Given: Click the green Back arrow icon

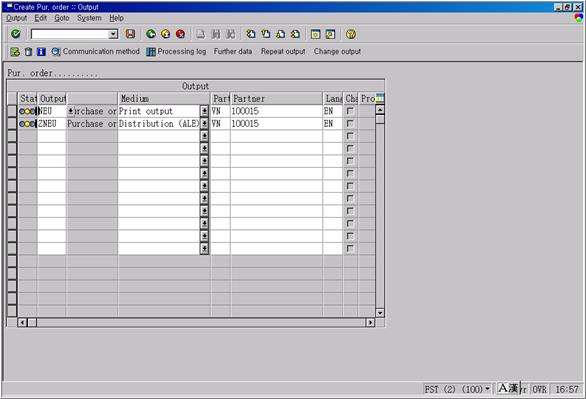Looking at the screenshot, I should (151, 34).
